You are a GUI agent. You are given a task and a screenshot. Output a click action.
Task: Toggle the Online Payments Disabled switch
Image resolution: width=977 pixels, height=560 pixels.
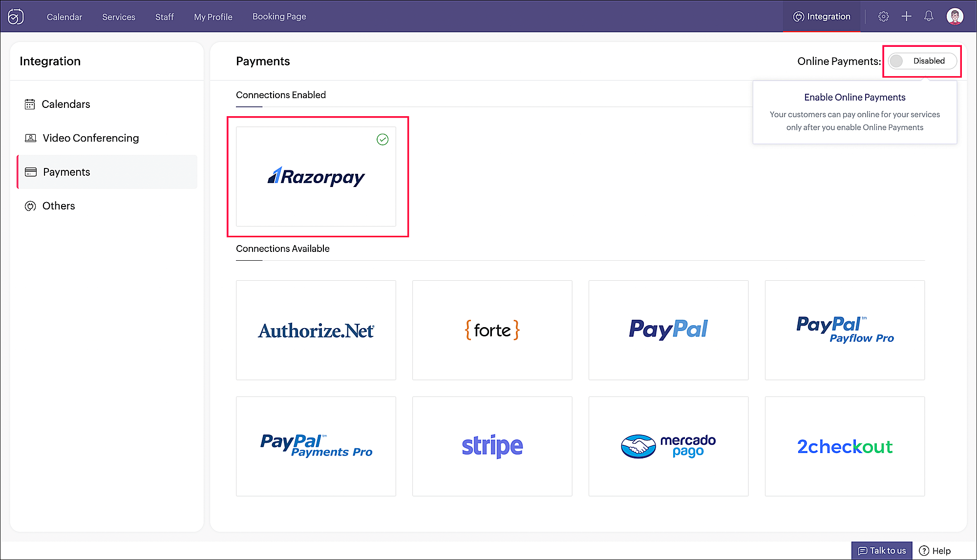tap(922, 61)
